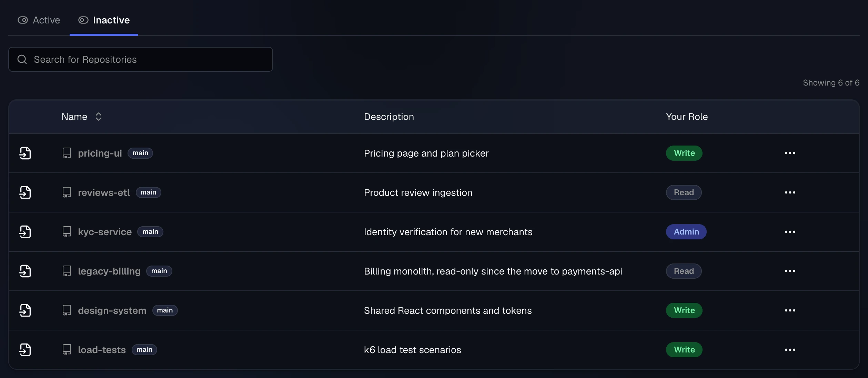Click the main branch badge on reviews-etl
The image size is (868, 378).
[x=148, y=192]
